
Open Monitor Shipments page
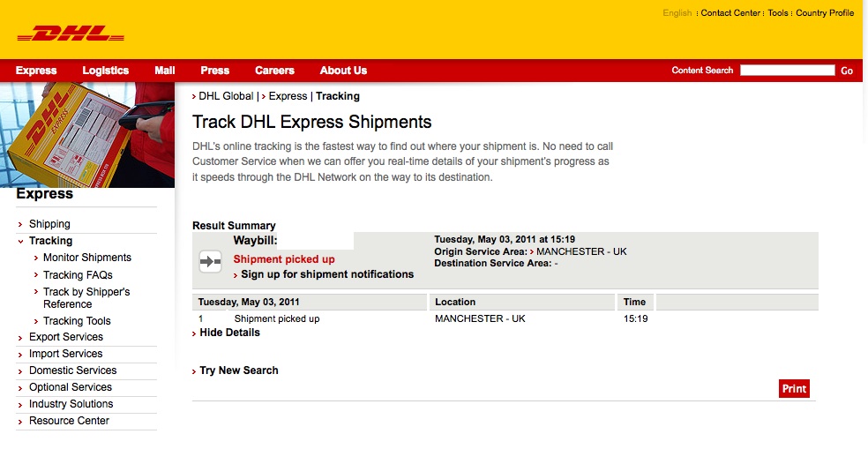tap(87, 258)
